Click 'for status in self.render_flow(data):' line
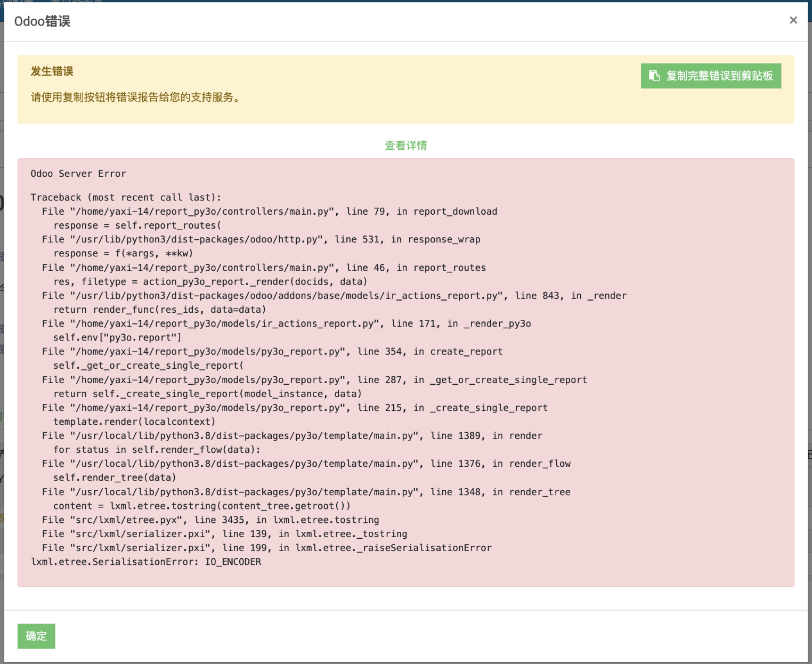Screen dimensions: 812x664 click(x=157, y=450)
